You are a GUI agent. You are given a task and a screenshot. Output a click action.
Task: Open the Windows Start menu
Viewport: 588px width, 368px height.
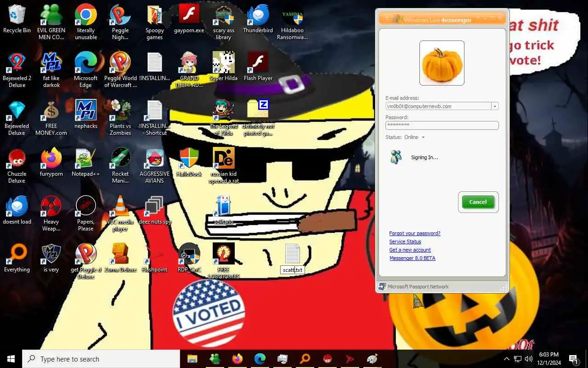[x=11, y=359]
